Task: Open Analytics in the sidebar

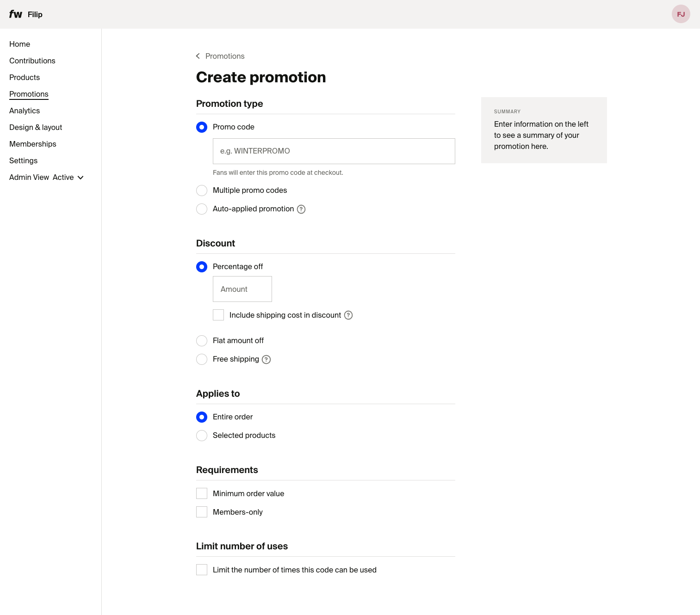Action: pyautogui.click(x=25, y=111)
